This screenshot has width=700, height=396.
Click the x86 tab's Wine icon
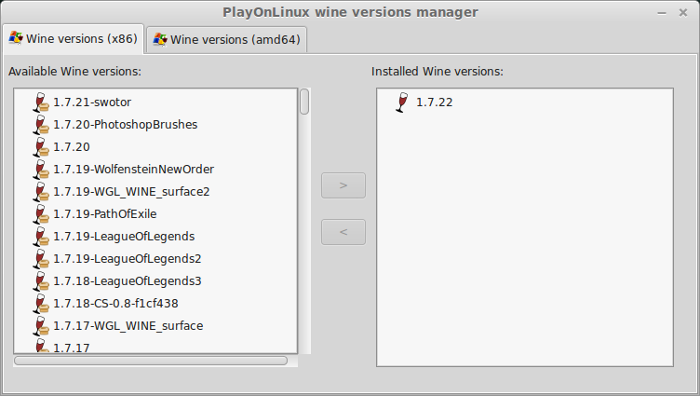pyautogui.click(x=16, y=38)
